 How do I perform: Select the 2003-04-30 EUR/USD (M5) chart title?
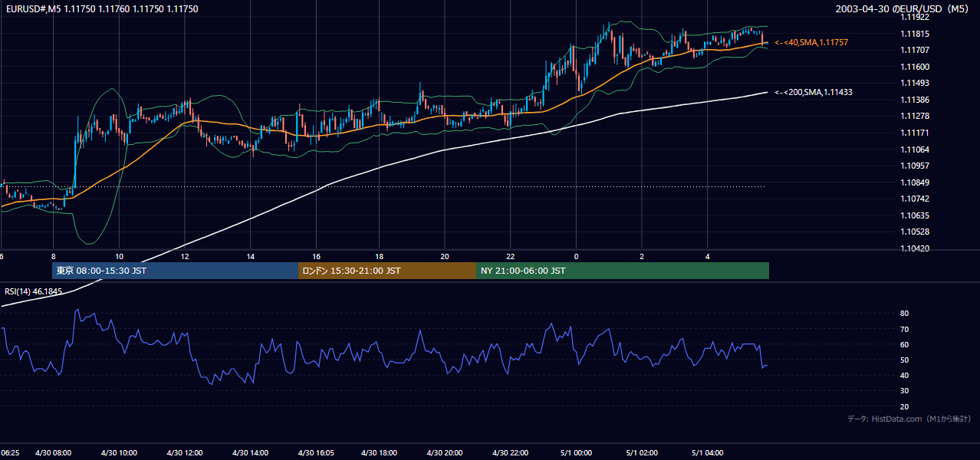(902, 9)
